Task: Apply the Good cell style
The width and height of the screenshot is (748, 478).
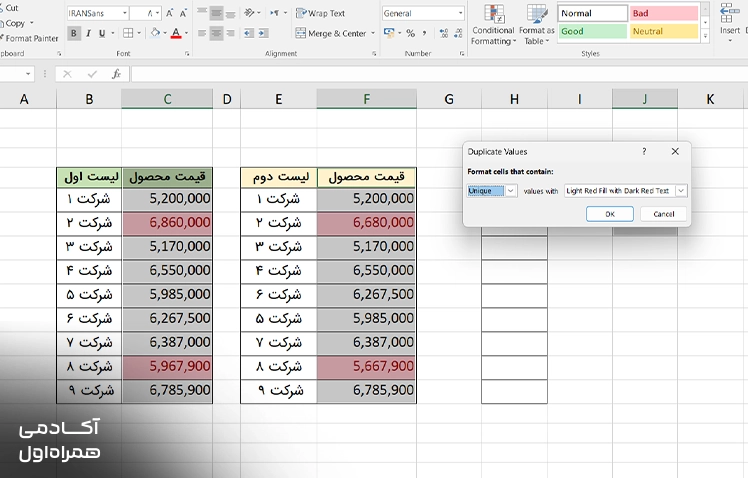Action: coord(592,31)
